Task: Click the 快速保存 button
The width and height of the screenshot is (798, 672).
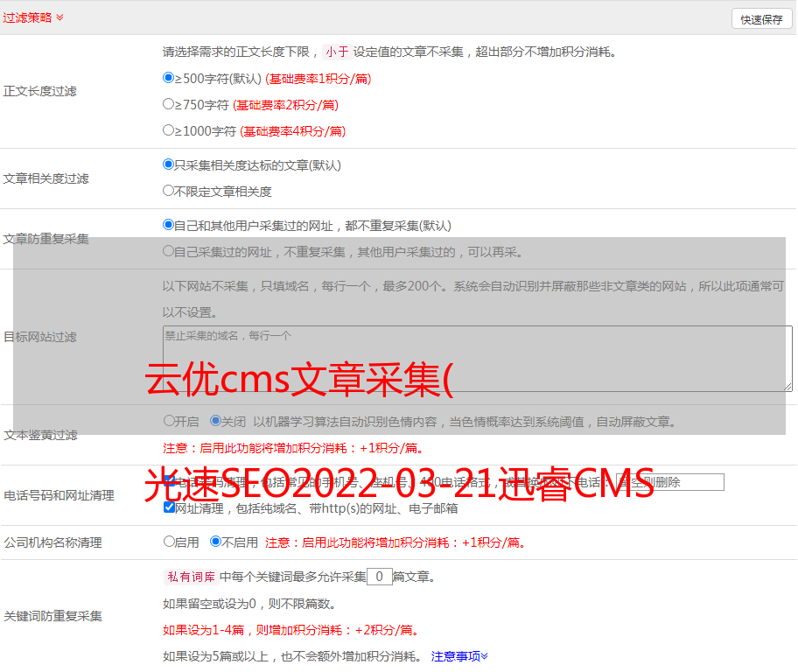Action: [761, 19]
